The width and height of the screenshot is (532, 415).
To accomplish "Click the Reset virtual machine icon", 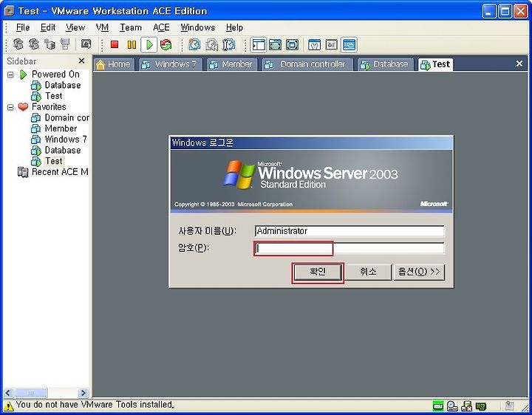I will click(x=166, y=44).
